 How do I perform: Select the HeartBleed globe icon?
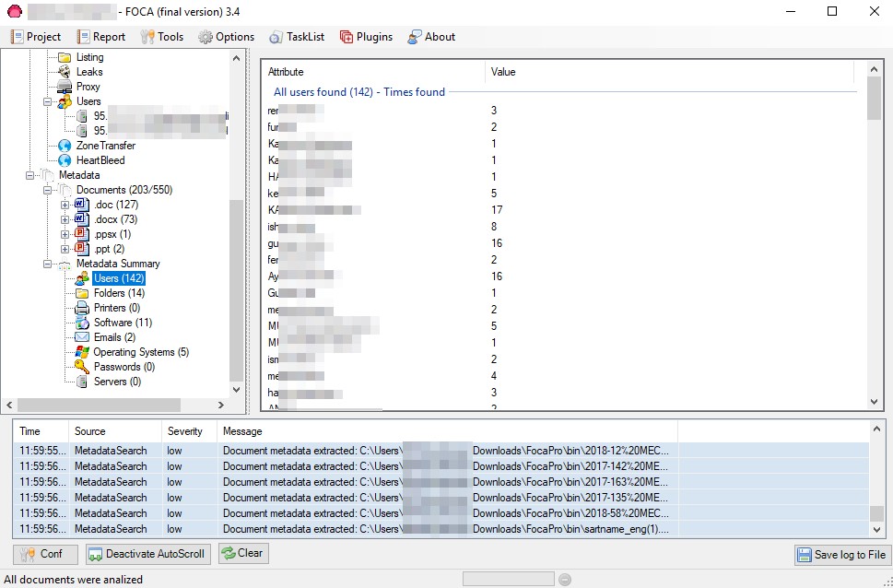65,160
